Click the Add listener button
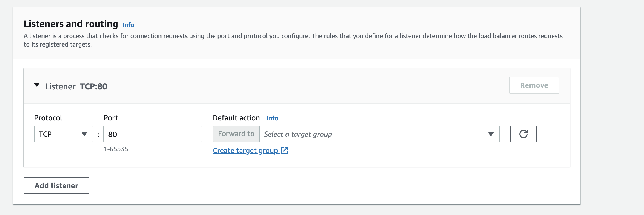644x215 pixels. pos(56,185)
